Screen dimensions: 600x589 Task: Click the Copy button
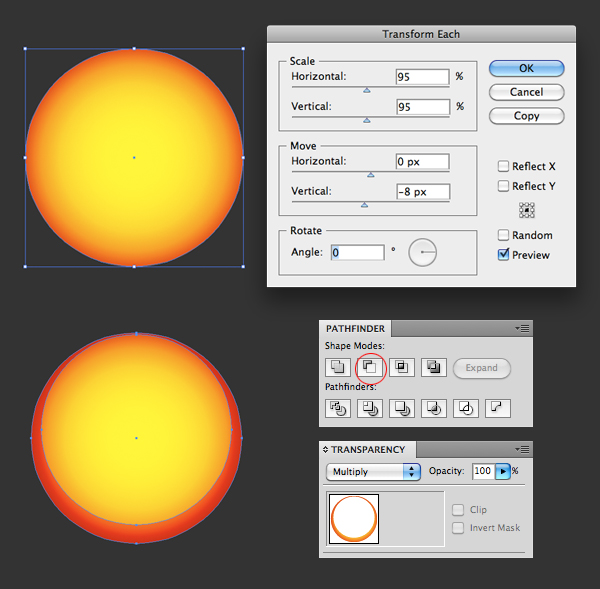[x=526, y=116]
